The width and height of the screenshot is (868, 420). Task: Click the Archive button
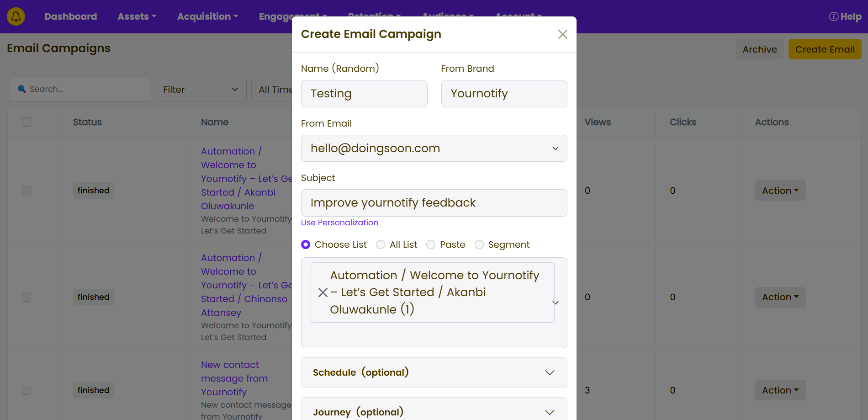pyautogui.click(x=759, y=49)
